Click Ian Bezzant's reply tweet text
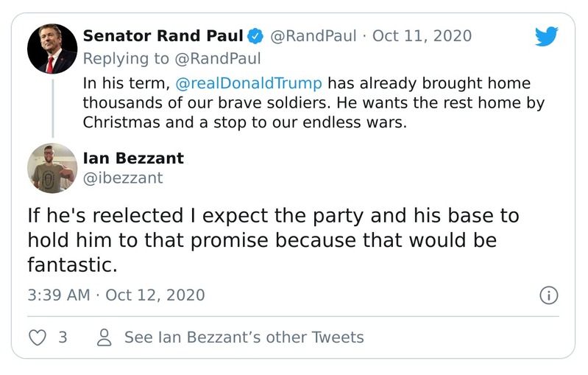 pos(272,239)
